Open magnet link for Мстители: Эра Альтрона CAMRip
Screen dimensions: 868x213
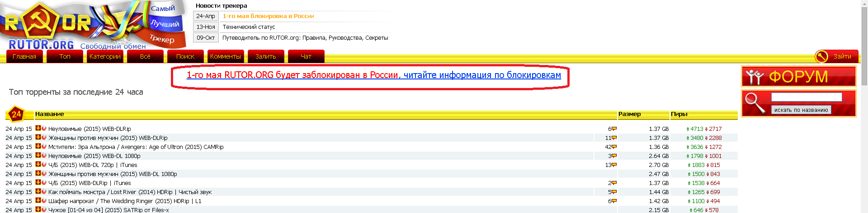(x=44, y=147)
